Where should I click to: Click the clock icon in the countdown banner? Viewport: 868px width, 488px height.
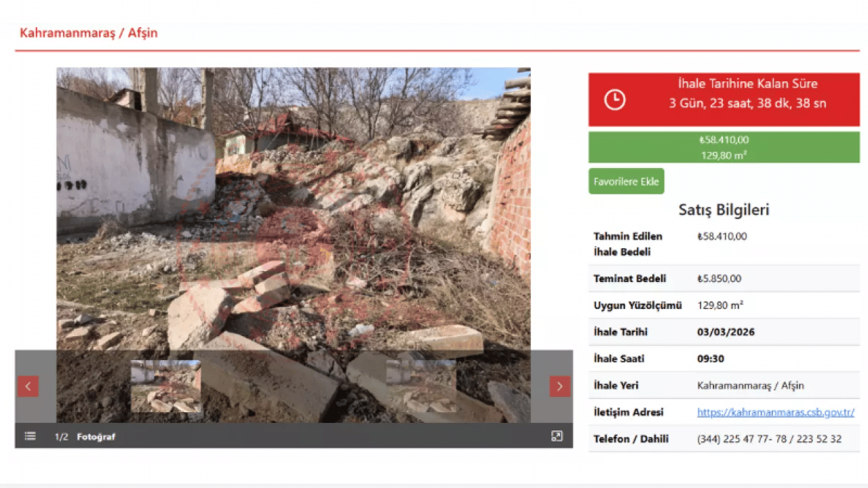pos(614,100)
